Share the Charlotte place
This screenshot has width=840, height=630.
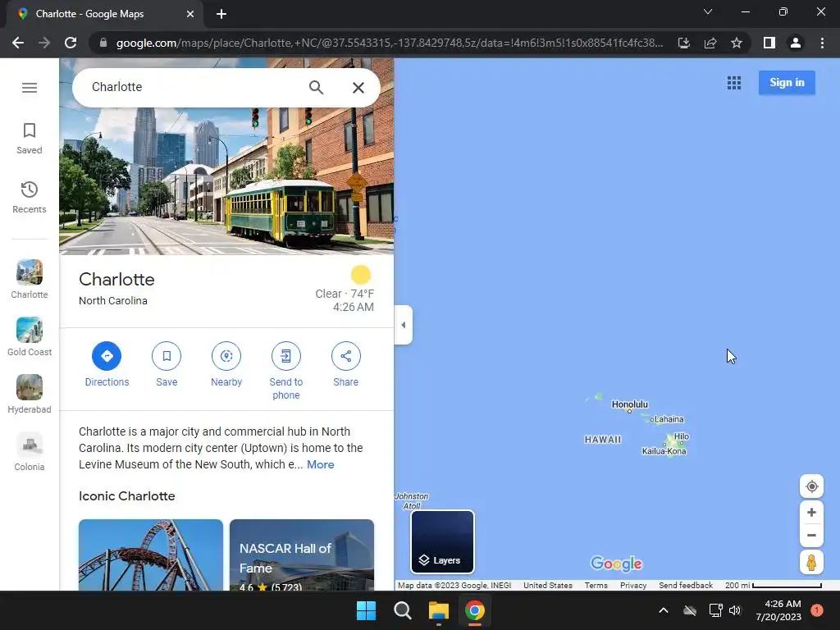[345, 364]
